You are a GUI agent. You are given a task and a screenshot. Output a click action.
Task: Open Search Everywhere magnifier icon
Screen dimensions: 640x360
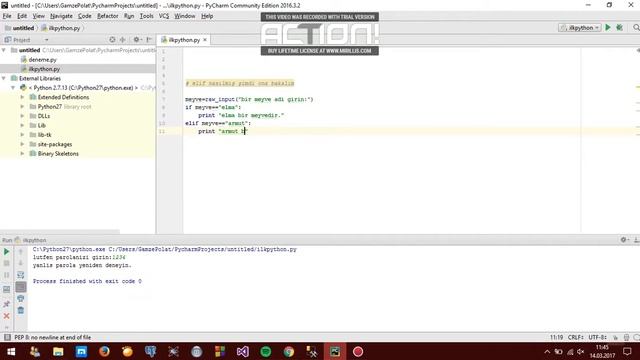[636, 27]
